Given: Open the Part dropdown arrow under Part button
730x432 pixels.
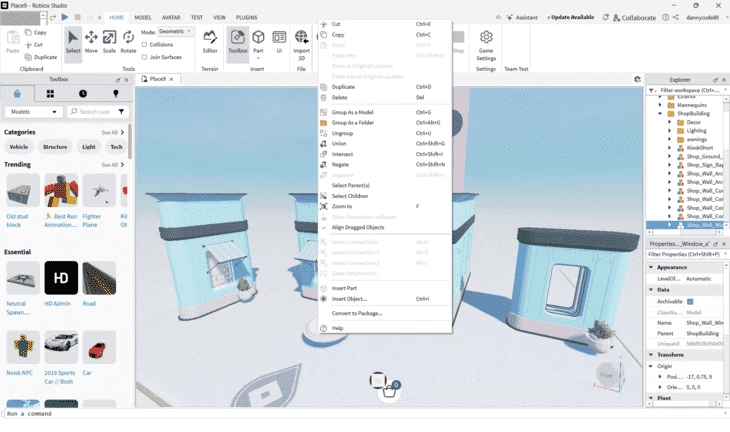Looking at the screenshot, I should [x=258, y=59].
